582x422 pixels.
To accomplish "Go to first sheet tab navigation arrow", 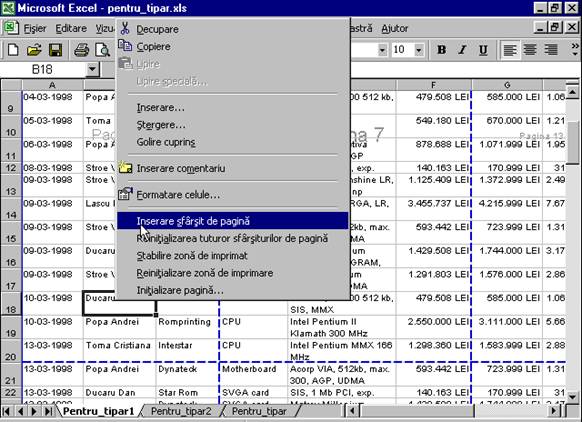I will pyautogui.click(x=6, y=411).
